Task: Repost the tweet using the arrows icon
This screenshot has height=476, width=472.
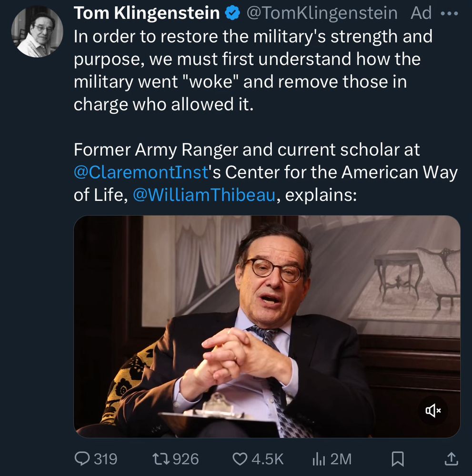Action: point(158,458)
